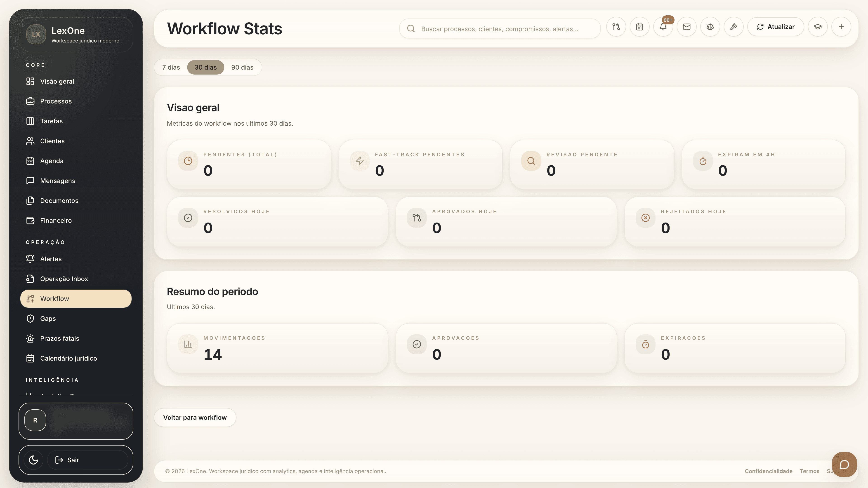Focus the Buscar processos search field
The width and height of the screenshot is (868, 488).
coord(500,29)
